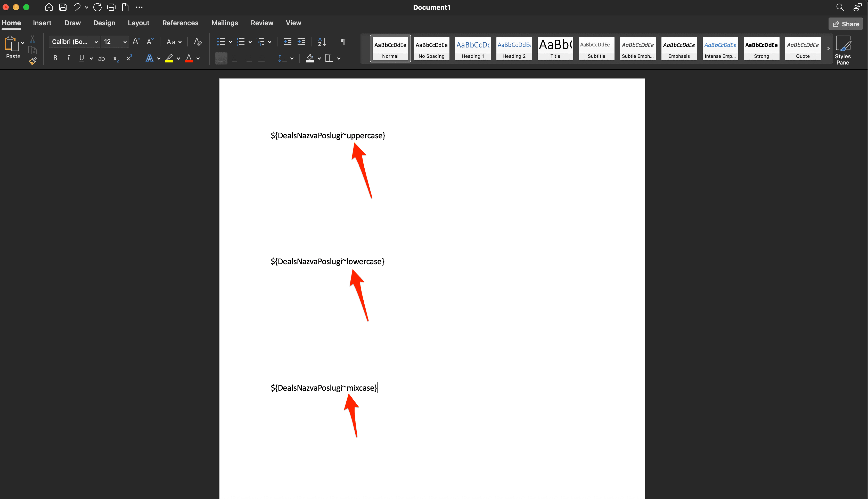Apply the Heading 1 style

[473, 49]
